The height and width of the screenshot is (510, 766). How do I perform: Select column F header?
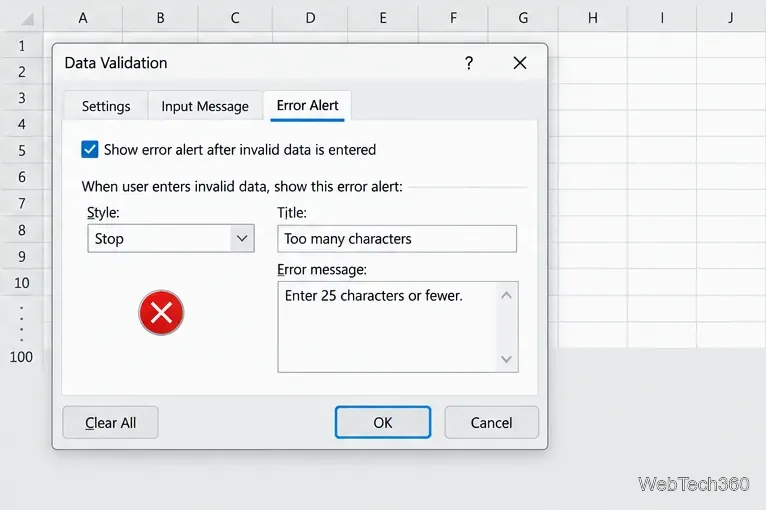[453, 18]
